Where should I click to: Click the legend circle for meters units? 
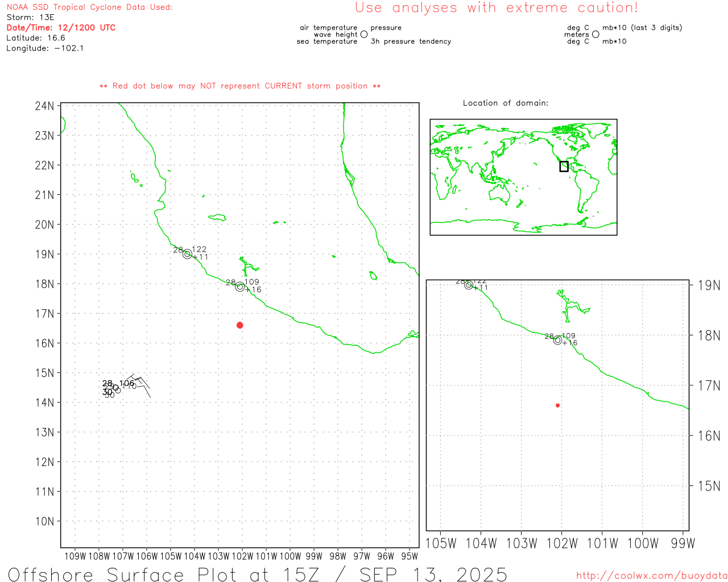pyautogui.click(x=595, y=35)
